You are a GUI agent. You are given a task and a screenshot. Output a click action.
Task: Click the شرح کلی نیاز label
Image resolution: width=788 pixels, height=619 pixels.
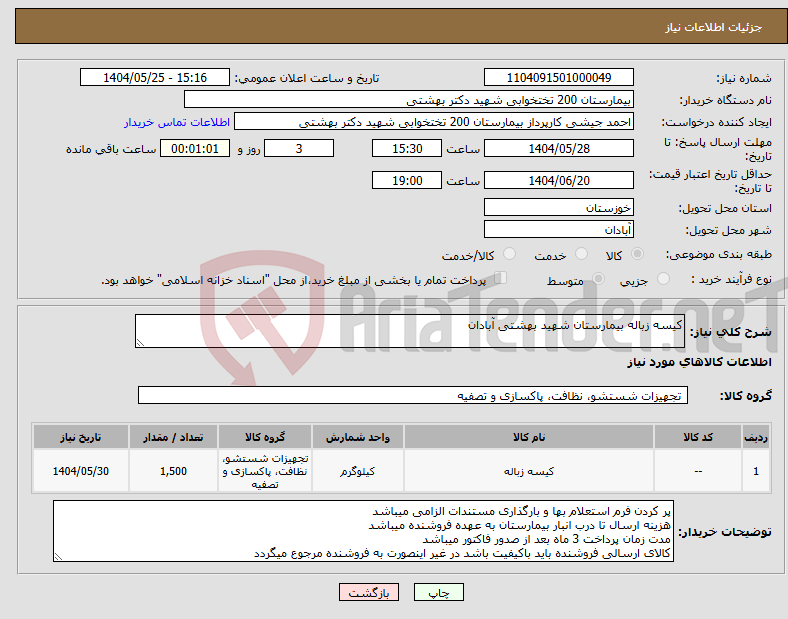(731, 332)
